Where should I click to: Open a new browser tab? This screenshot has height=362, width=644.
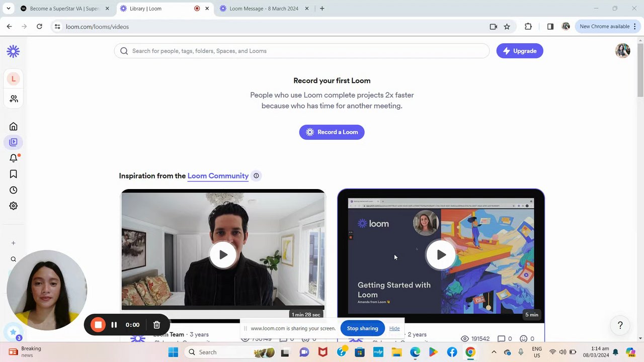(x=322, y=9)
